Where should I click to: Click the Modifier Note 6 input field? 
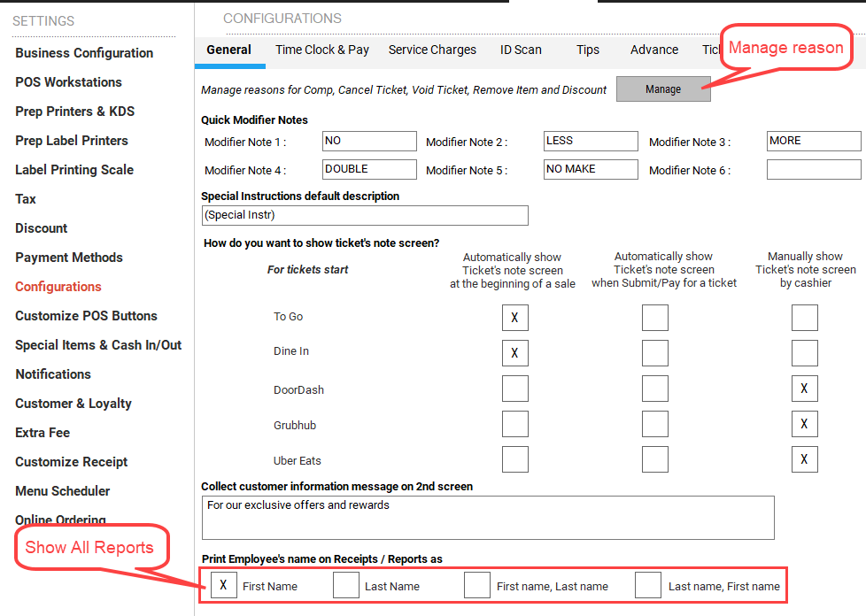coord(813,170)
